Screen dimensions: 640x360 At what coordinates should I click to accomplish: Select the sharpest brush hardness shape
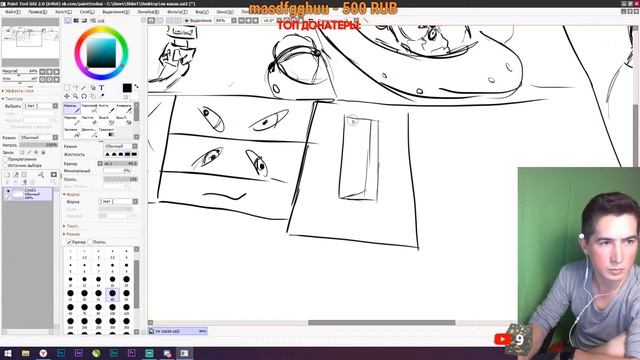click(x=134, y=154)
